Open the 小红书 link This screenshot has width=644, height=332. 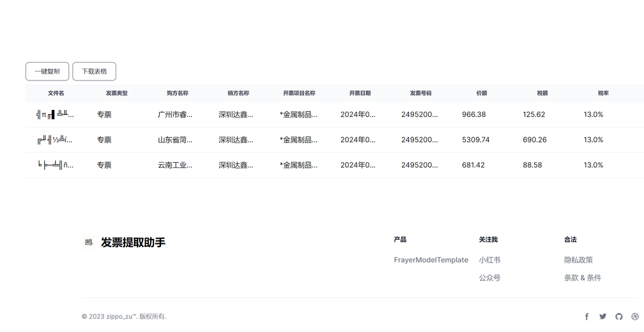pos(489,260)
